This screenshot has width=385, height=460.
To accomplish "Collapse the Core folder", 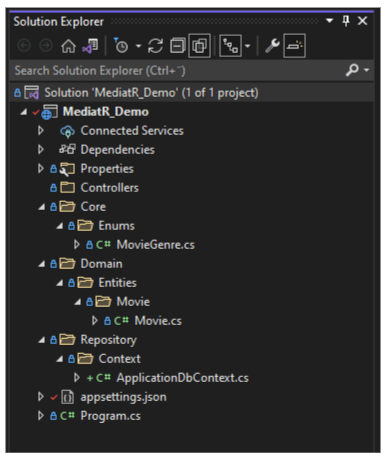I will pyautogui.click(x=41, y=207).
